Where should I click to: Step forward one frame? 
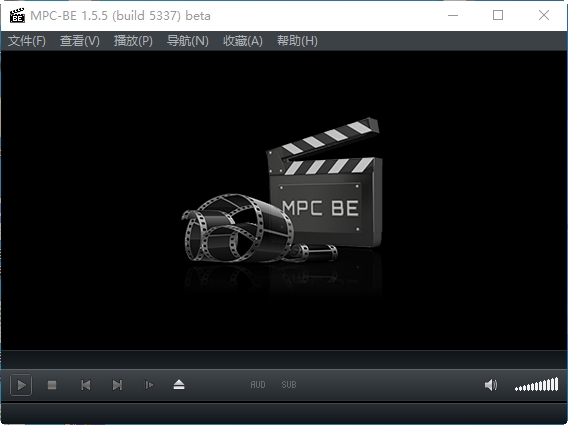149,385
